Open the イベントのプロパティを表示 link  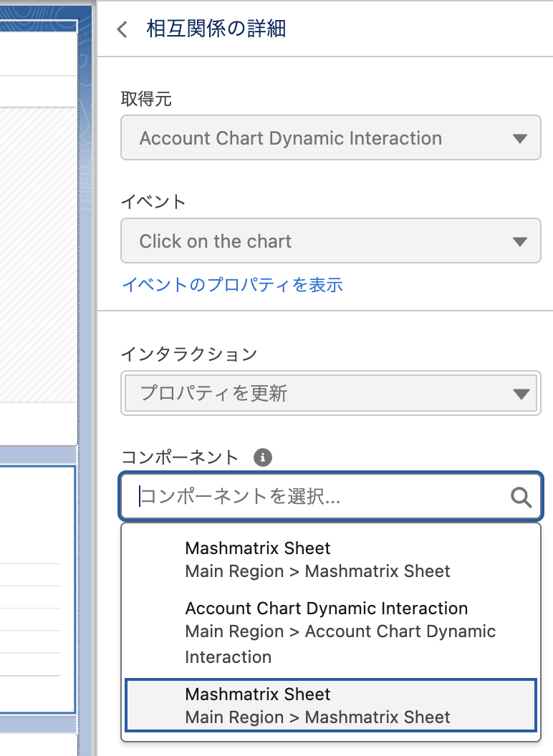click(x=232, y=285)
